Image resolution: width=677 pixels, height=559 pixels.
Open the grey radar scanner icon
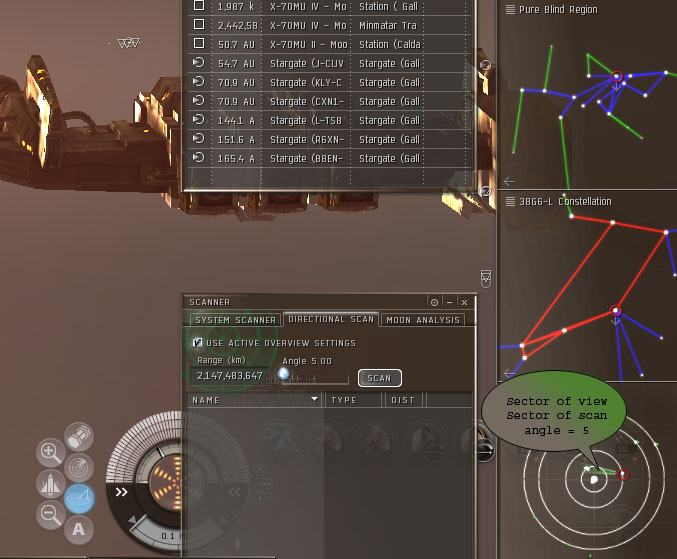click(x=79, y=468)
